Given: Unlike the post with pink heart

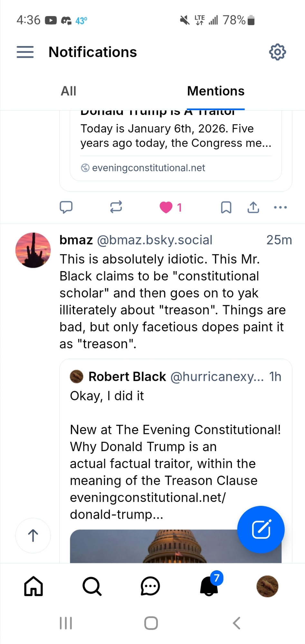Looking at the screenshot, I should tap(166, 207).
